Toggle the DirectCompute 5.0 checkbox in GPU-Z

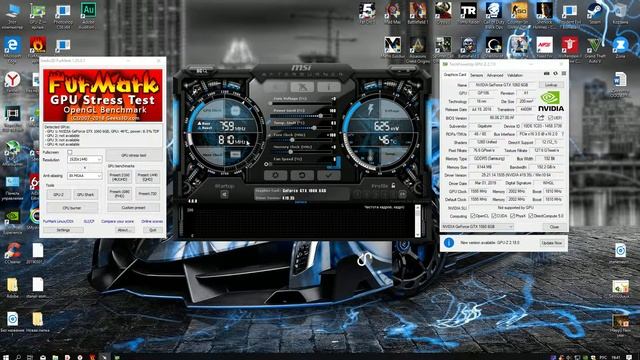point(530,216)
